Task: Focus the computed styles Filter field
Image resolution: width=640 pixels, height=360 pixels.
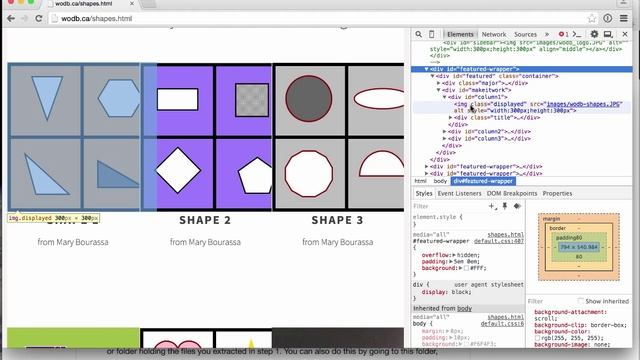Action: point(551,301)
